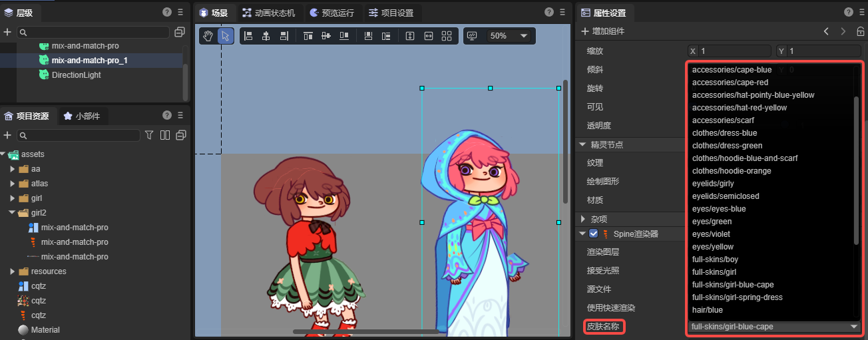
Task: Select DirectionLight in the hierarchy
Action: (76, 75)
